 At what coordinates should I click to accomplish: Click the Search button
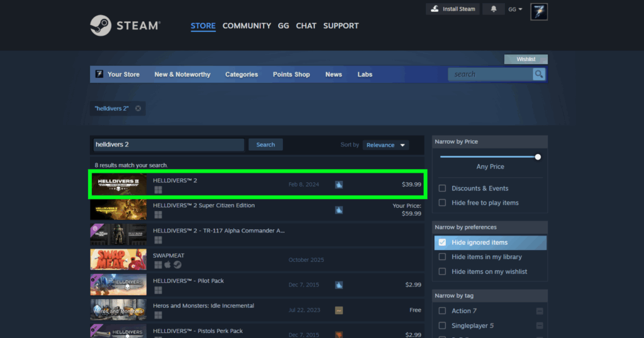pyautogui.click(x=266, y=144)
